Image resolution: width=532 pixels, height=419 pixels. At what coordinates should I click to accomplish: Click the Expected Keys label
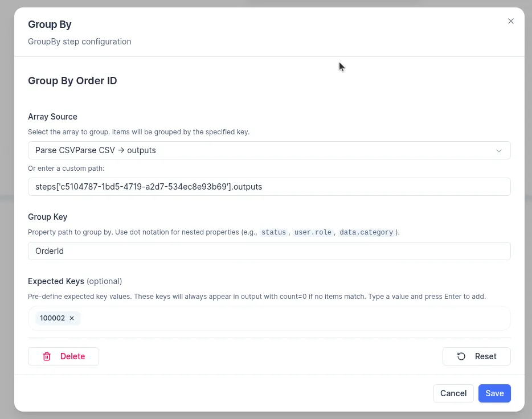click(x=56, y=281)
